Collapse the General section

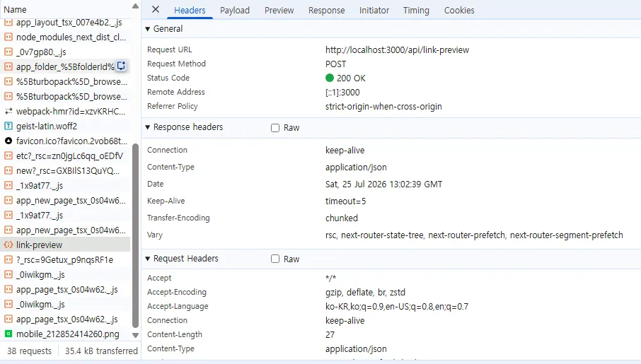point(148,29)
